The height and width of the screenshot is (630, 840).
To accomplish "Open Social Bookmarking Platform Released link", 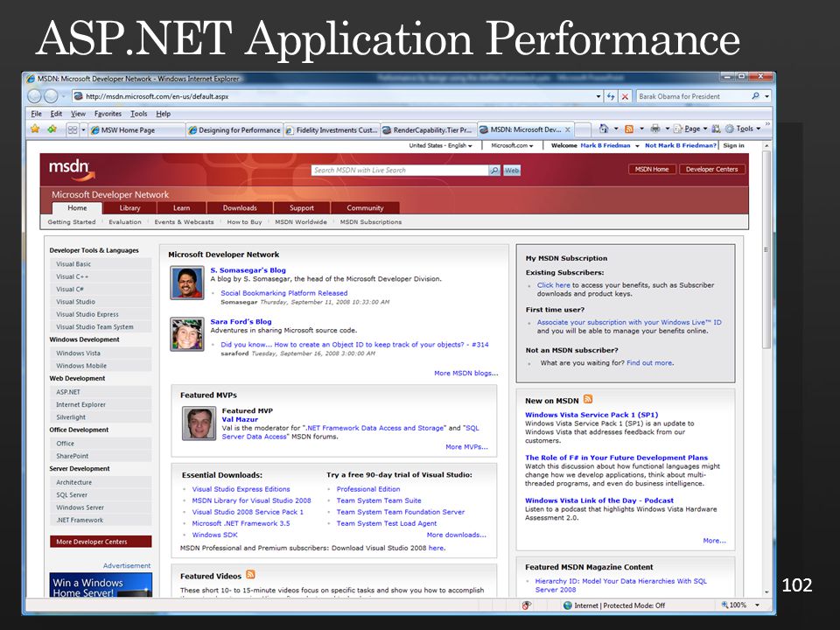I will click(x=283, y=293).
